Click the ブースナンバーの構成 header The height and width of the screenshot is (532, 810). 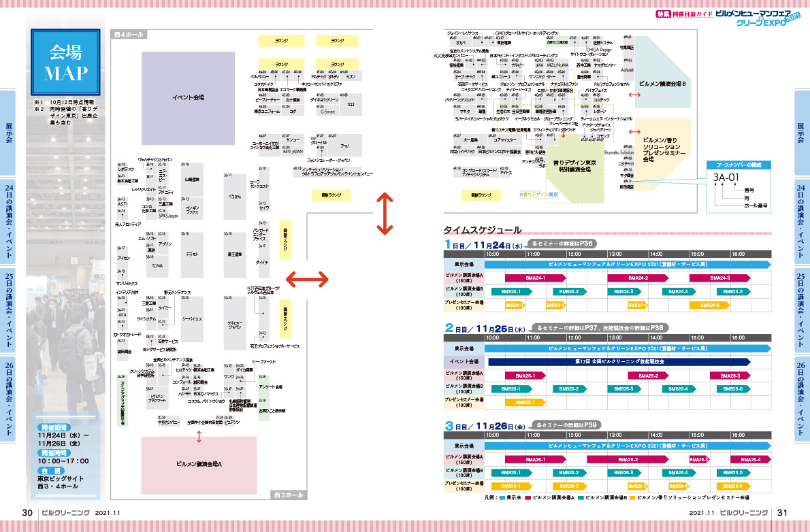[739, 165]
